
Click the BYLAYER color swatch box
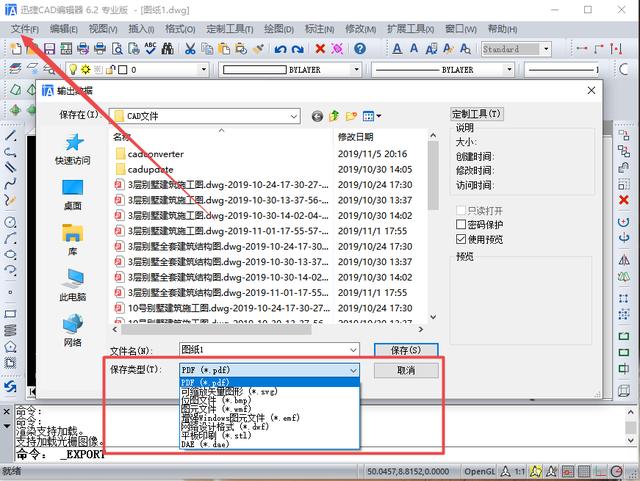(x=254, y=70)
